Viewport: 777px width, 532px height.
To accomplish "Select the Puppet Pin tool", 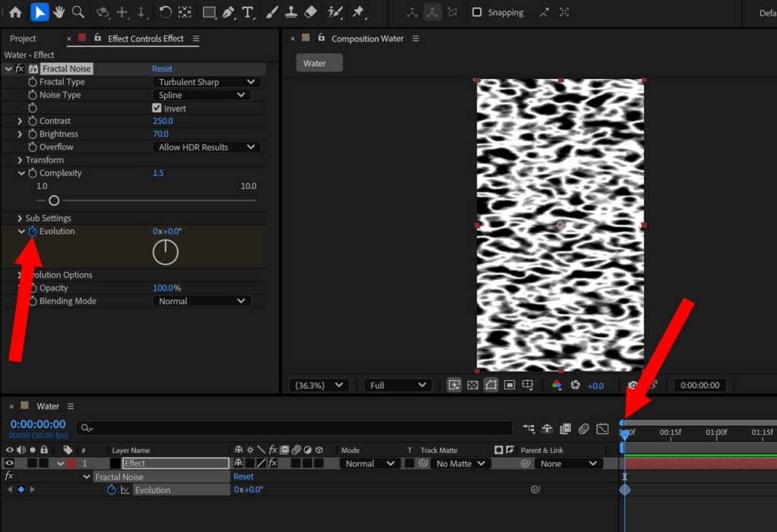I will tap(358, 12).
